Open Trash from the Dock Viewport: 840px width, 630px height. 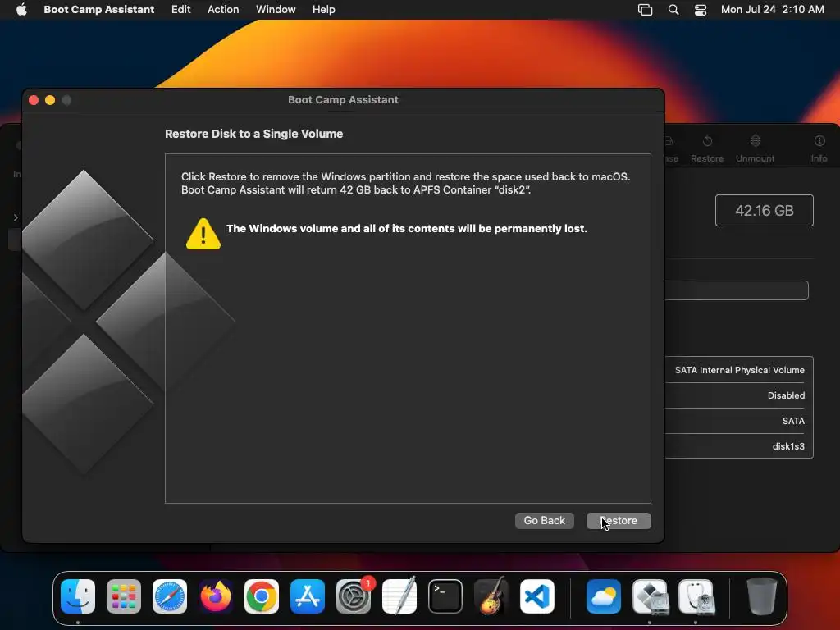tap(762, 596)
